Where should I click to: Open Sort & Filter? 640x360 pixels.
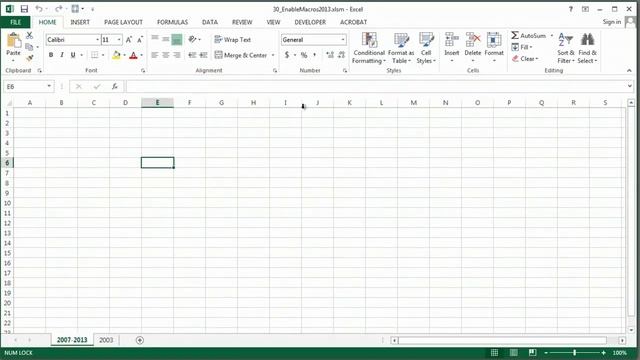(566, 48)
